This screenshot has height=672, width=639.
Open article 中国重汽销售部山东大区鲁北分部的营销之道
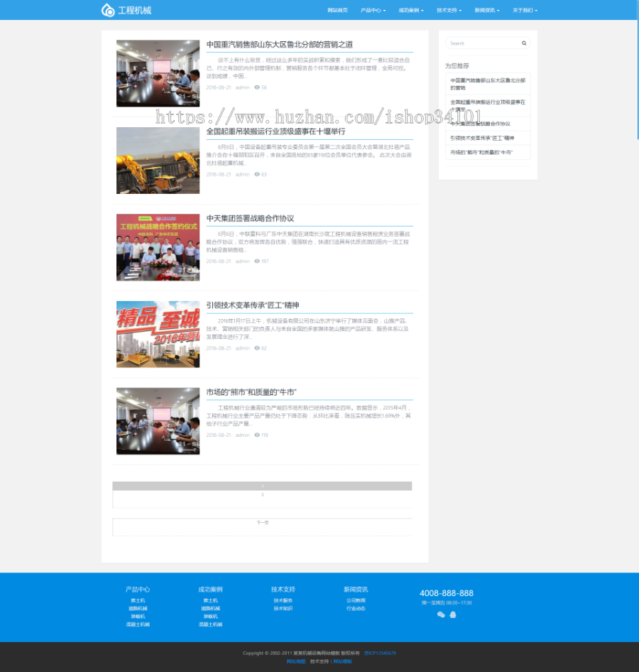pyautogui.click(x=280, y=45)
